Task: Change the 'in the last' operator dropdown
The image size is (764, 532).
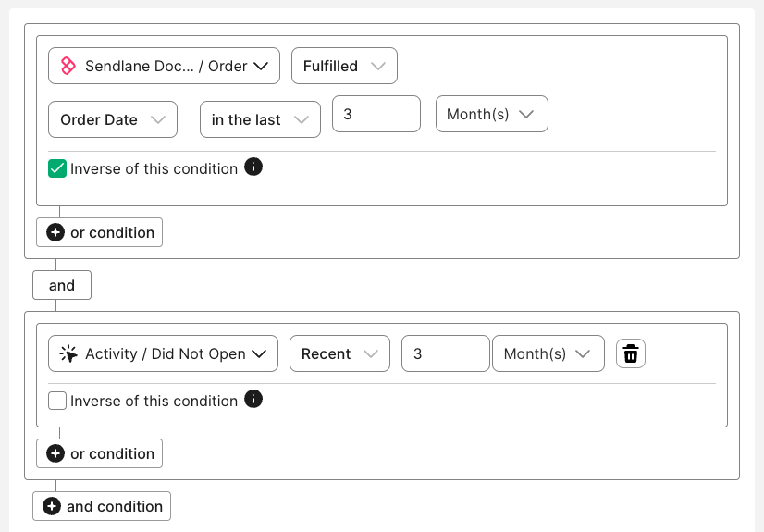Action: (260, 119)
